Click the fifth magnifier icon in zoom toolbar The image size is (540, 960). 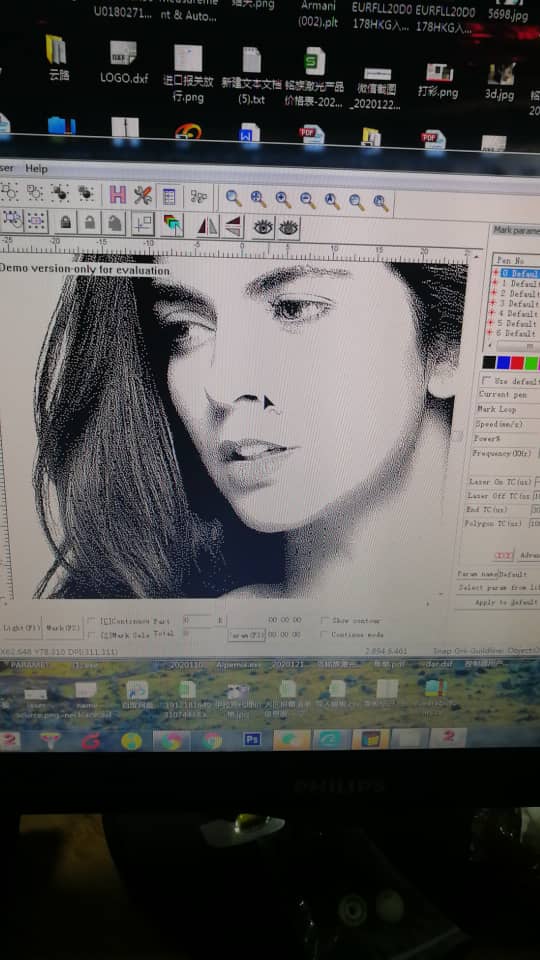[x=332, y=200]
